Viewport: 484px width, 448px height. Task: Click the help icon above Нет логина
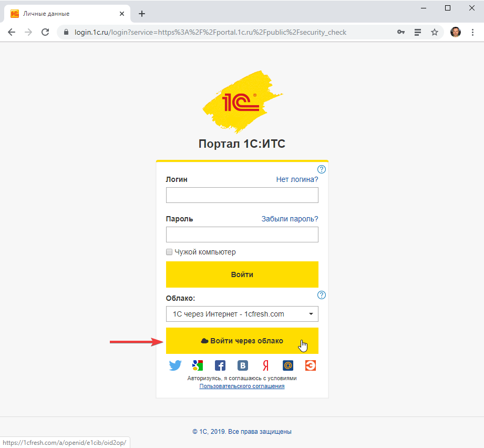pyautogui.click(x=322, y=169)
